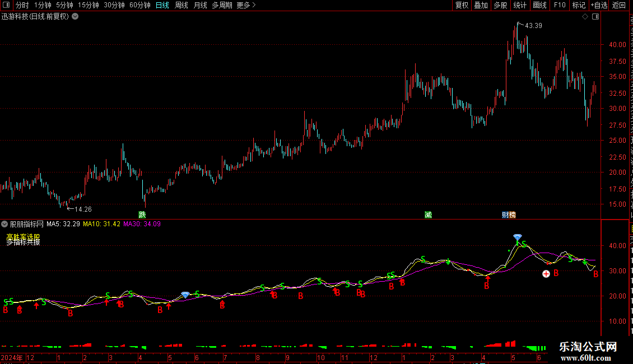Viewport: 633px width, 364px height.
Task: Click the 10.00 level on indicator axis
Action: 617,321
